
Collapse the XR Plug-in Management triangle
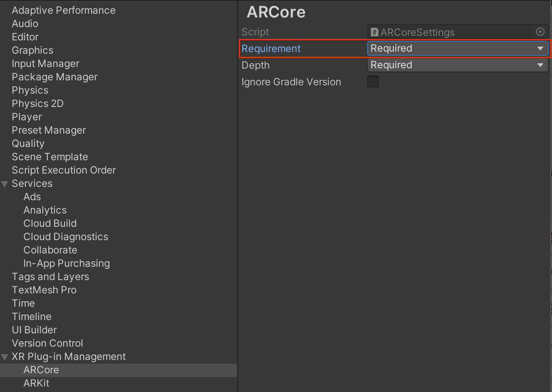(x=5, y=357)
